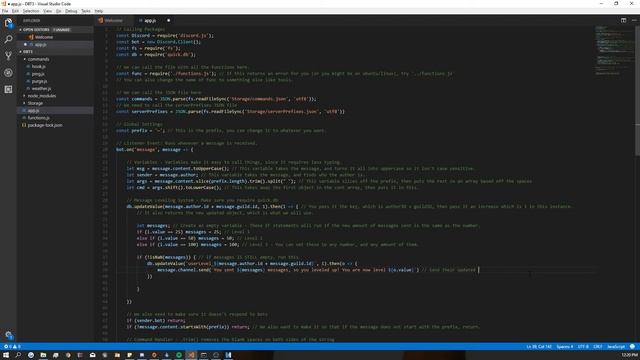Expand the Storage folder
This screenshot has width=640, height=360.
(35, 103)
